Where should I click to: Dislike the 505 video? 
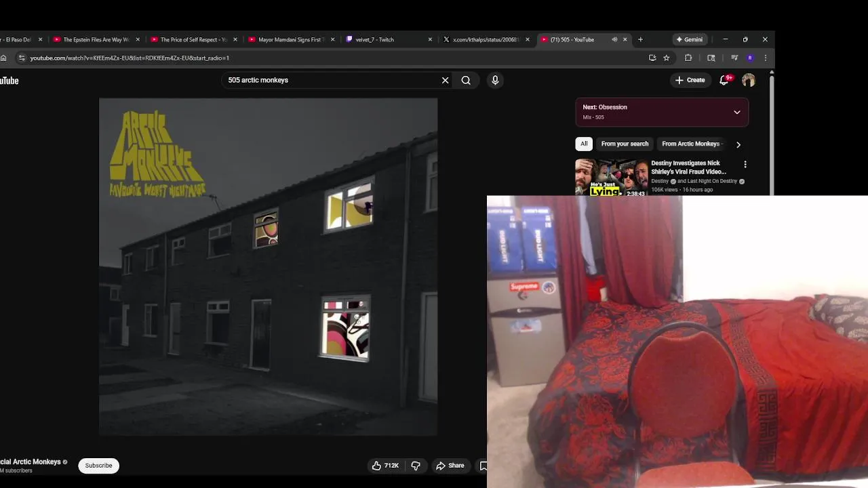(x=416, y=466)
